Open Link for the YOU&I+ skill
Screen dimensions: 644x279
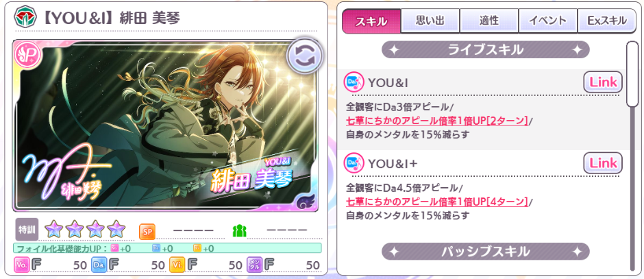point(603,163)
